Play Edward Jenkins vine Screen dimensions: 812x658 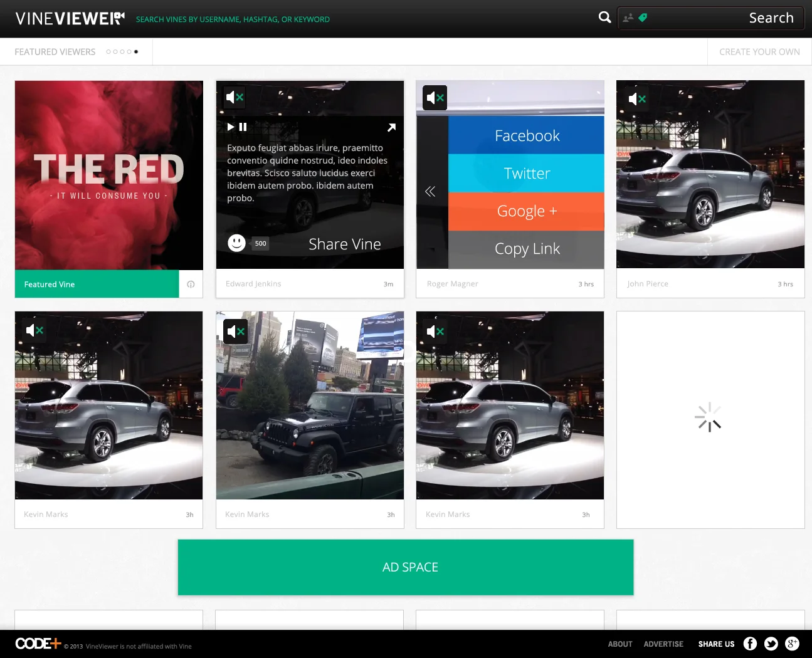pos(231,127)
